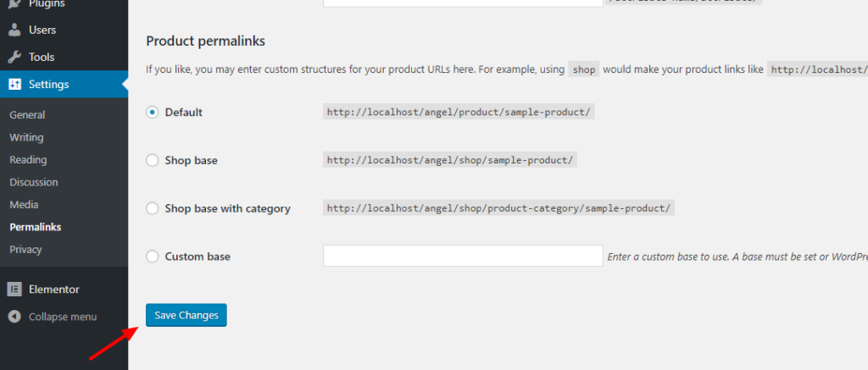Image resolution: width=868 pixels, height=370 pixels.
Task: Select the Custom base radio button
Action: [153, 257]
